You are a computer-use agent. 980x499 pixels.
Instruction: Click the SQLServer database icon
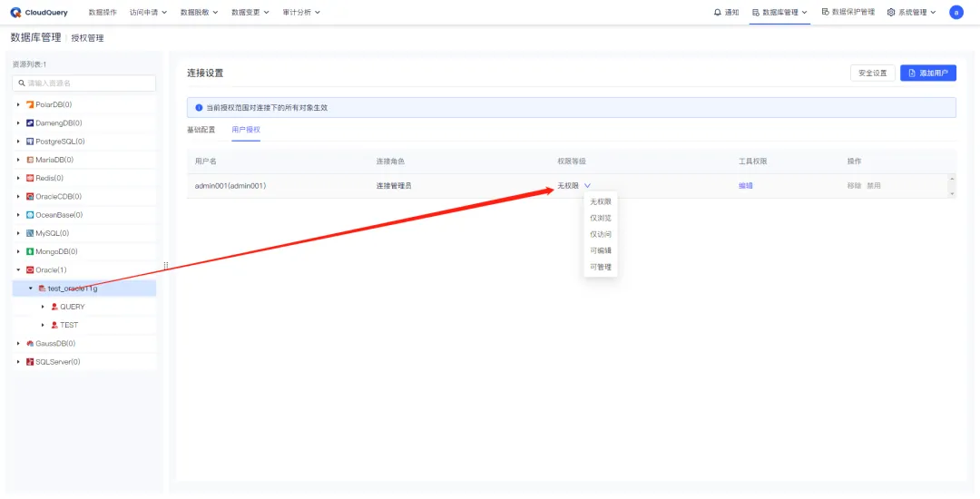point(30,362)
